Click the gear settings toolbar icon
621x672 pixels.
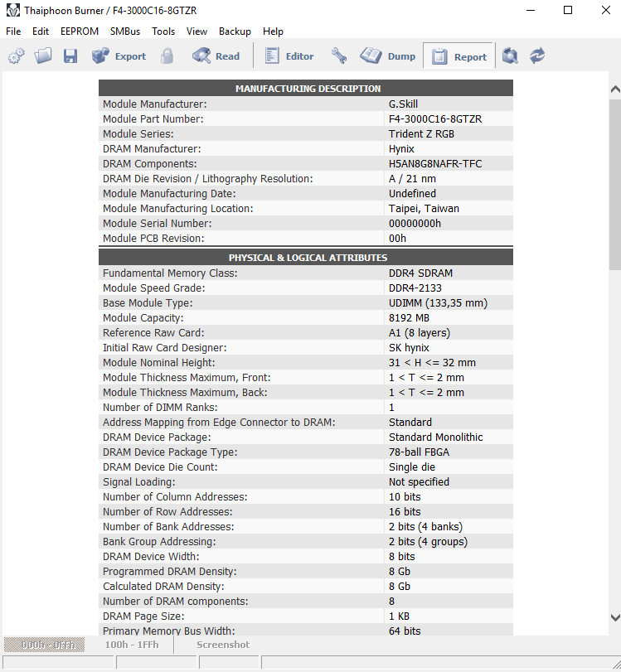pos(17,56)
